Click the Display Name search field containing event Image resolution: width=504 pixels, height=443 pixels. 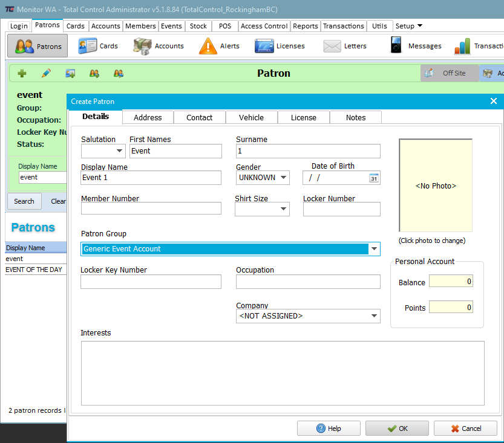pos(42,177)
